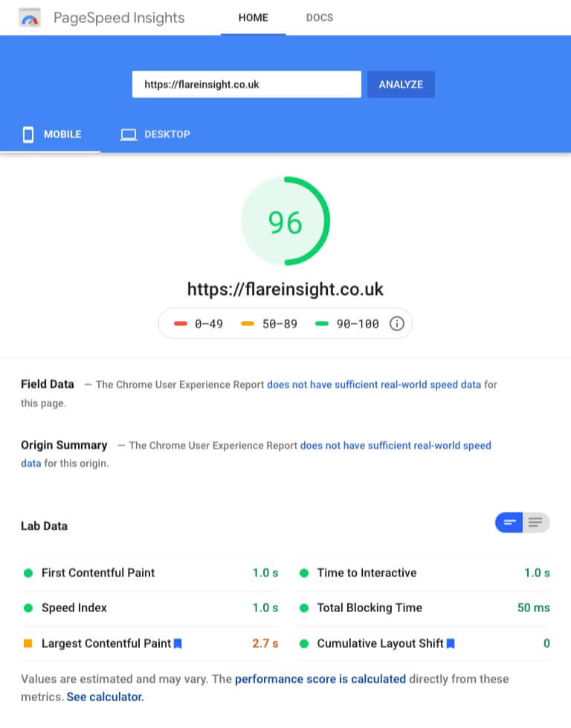Expand the Total Blocking Time metric
Image resolution: width=571 pixels, height=728 pixels.
click(424, 608)
